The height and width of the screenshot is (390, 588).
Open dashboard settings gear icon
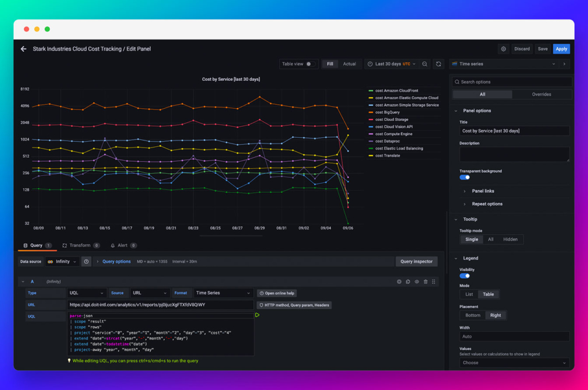pos(504,49)
